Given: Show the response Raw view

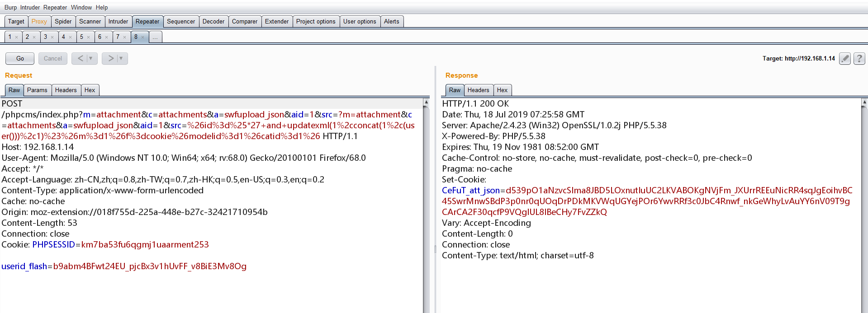Looking at the screenshot, I should 455,90.
